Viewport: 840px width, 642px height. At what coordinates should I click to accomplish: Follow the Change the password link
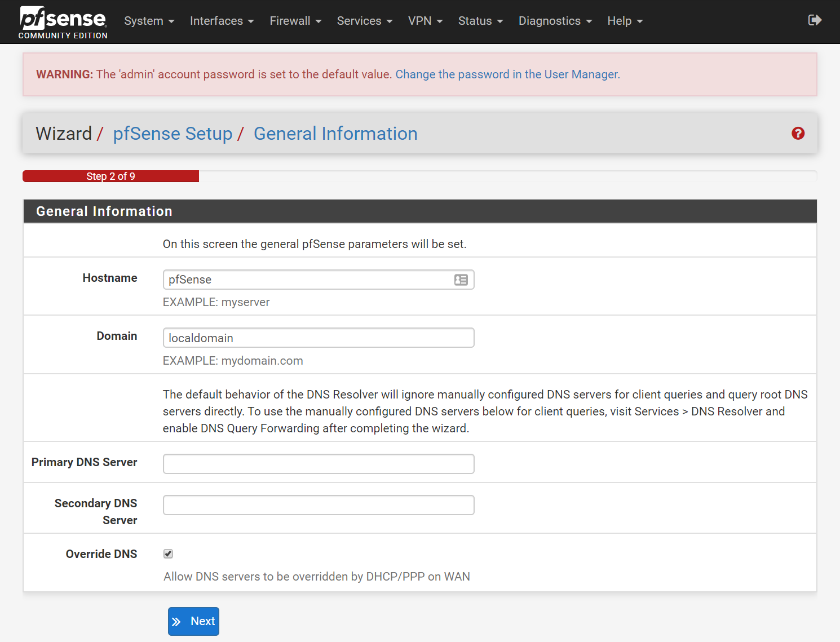tap(507, 74)
